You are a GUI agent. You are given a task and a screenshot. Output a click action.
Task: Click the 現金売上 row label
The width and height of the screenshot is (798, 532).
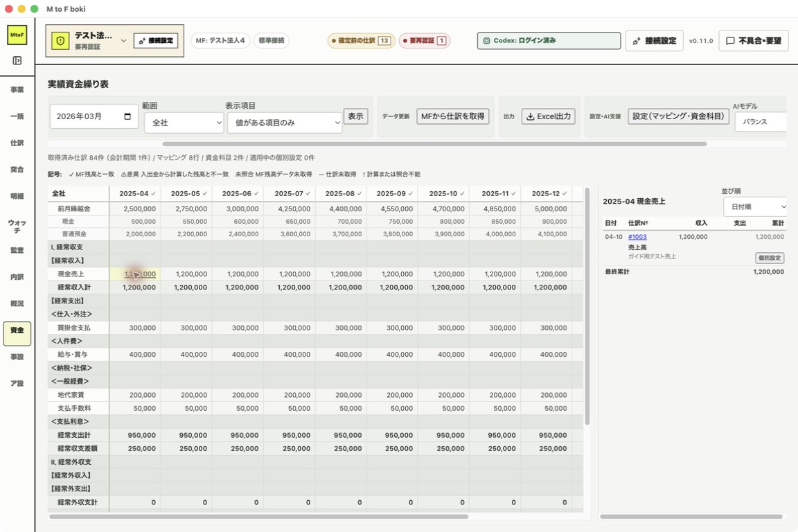click(x=71, y=274)
